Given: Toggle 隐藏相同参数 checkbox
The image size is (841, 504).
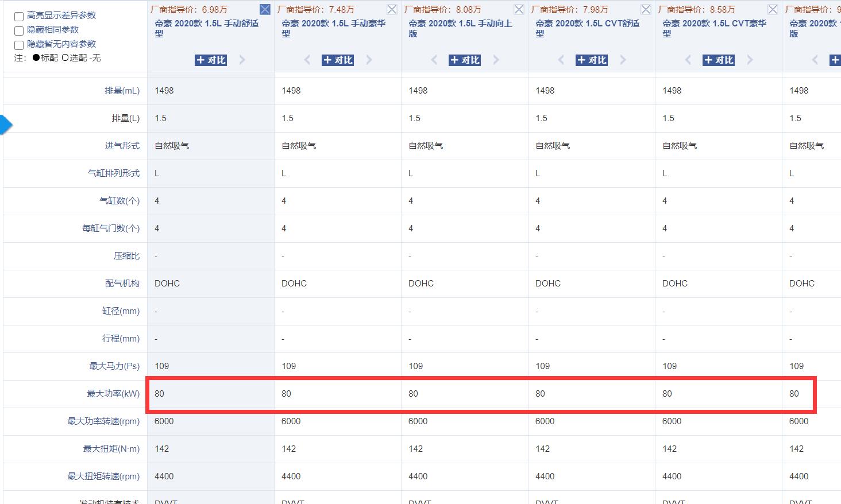Looking at the screenshot, I should pos(19,31).
